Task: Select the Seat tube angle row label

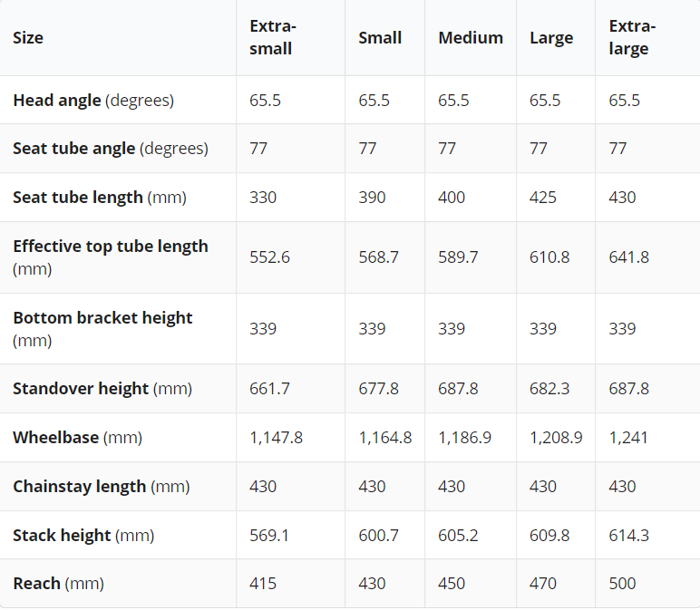Action: point(111,149)
